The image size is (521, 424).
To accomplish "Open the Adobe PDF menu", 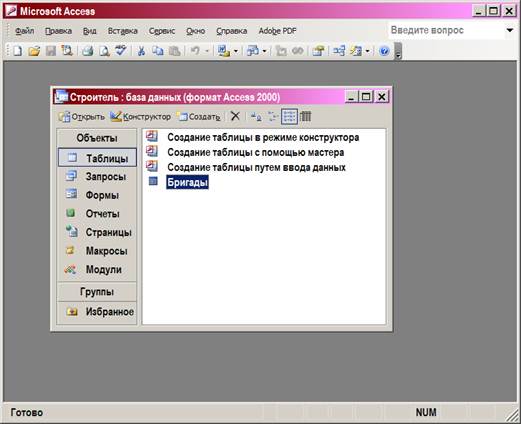I will [x=278, y=31].
